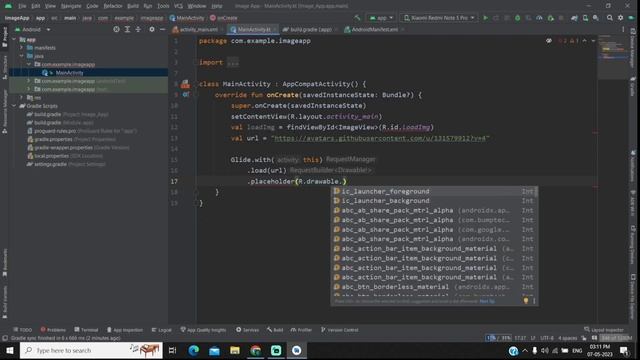Click MainActivity breadcrumb in navigation bar

[187, 18]
